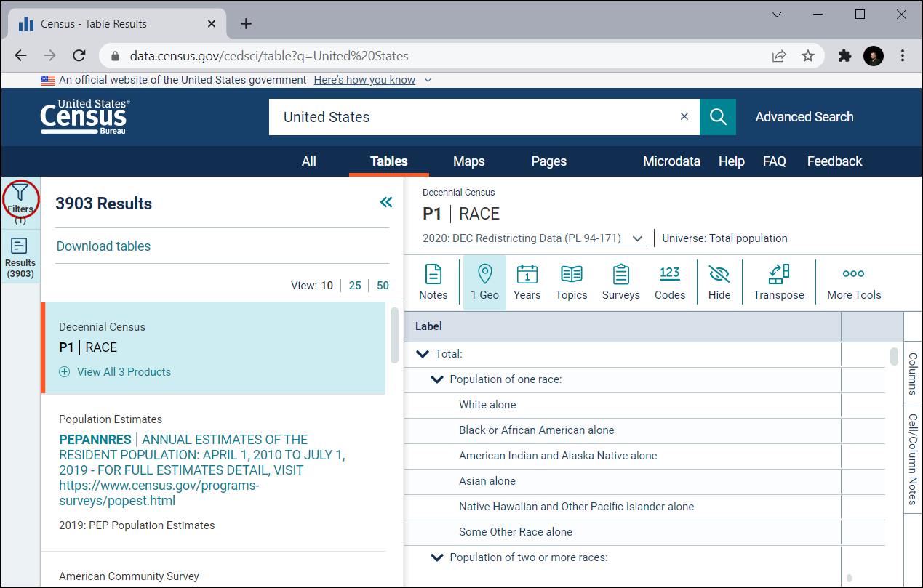Open the 2020 DEC Redistricting Data dropdown
This screenshot has width=923, height=588.
[x=533, y=238]
